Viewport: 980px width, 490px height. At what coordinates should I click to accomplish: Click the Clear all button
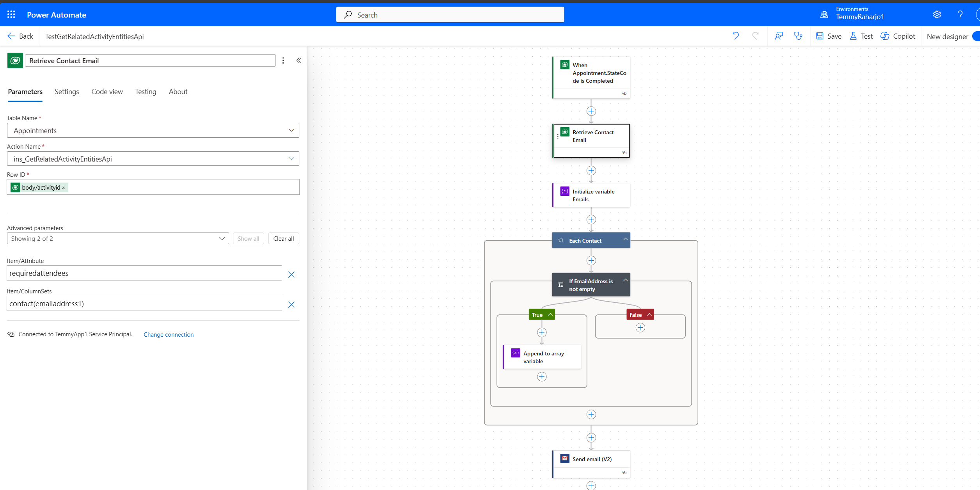pyautogui.click(x=283, y=238)
